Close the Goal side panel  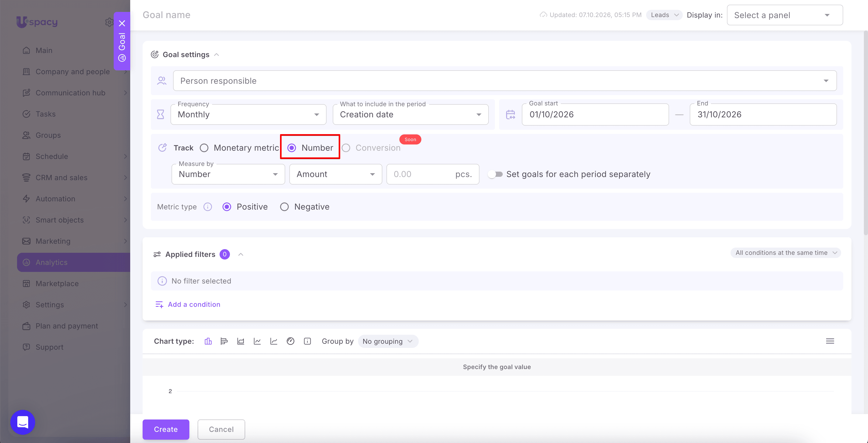[x=122, y=23]
